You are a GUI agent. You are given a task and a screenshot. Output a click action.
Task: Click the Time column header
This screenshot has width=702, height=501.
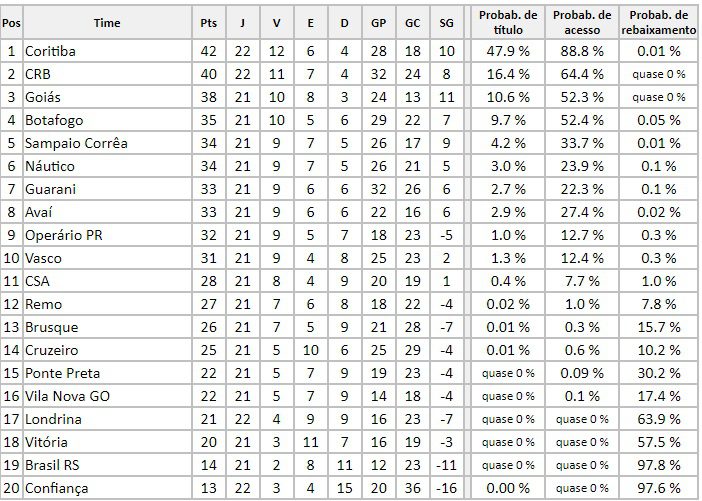click(x=107, y=21)
